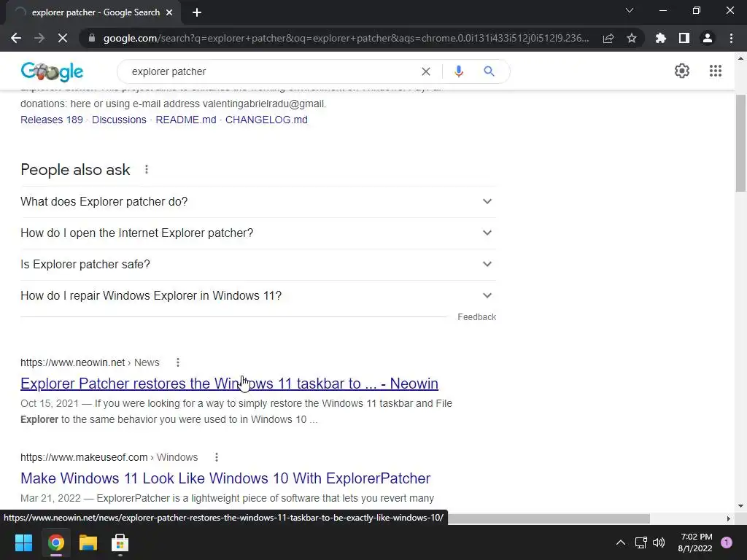
Task: Click the address bar URL
Action: (x=346, y=38)
